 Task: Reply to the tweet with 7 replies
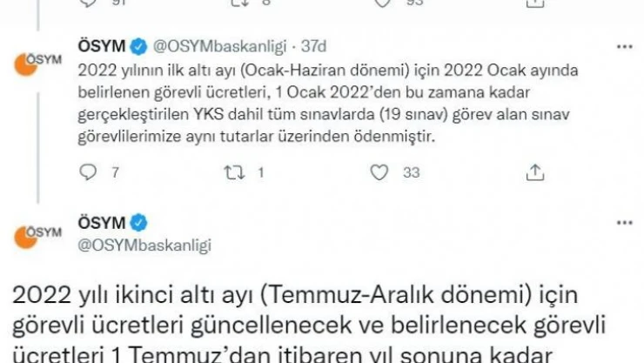[88, 172]
